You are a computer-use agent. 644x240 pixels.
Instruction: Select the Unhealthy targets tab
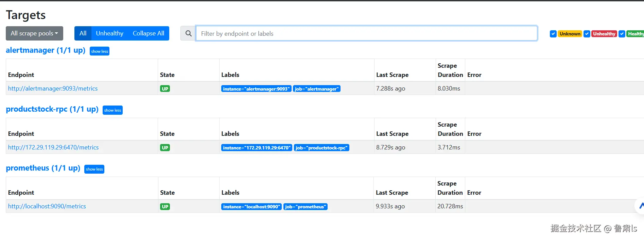tap(109, 33)
